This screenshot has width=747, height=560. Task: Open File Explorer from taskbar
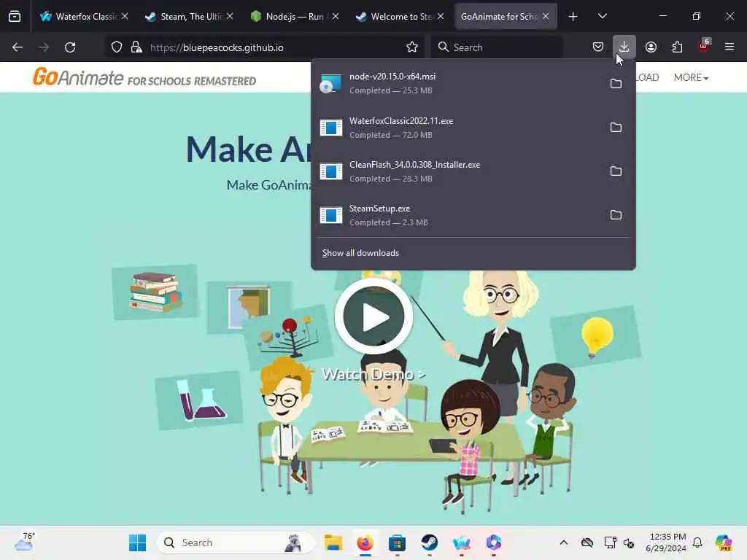[x=333, y=542]
